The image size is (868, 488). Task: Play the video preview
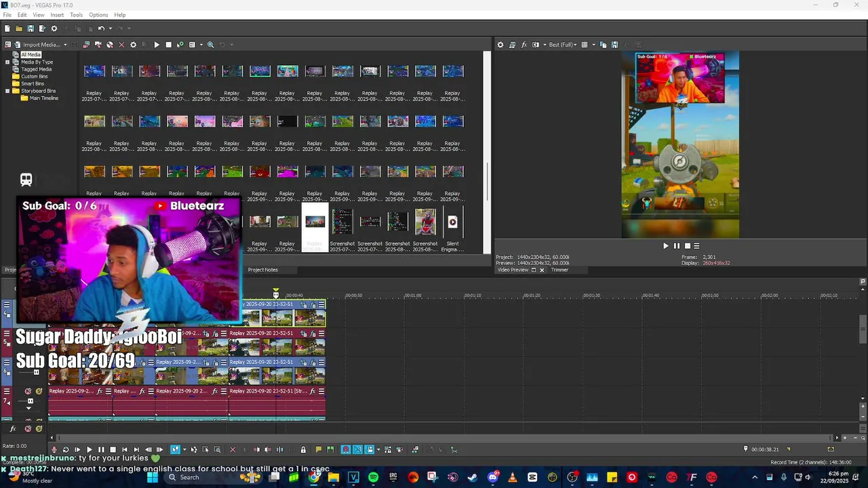[665, 246]
